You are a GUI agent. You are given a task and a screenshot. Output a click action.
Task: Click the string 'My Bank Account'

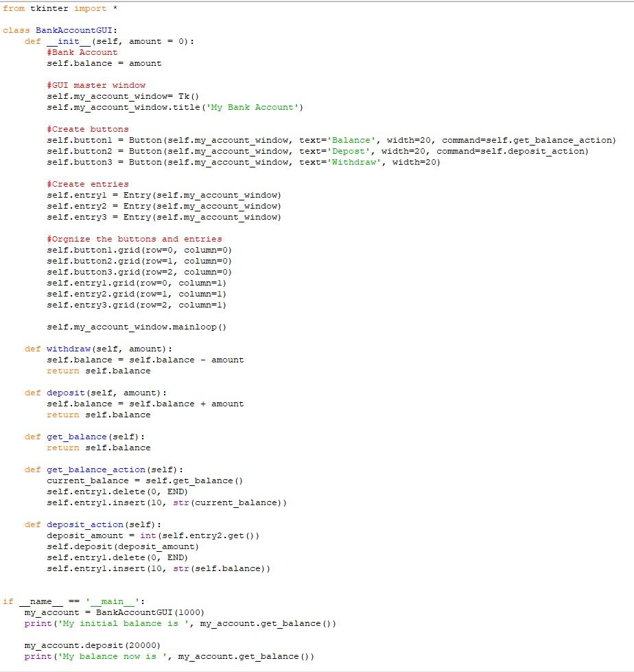pos(256,107)
